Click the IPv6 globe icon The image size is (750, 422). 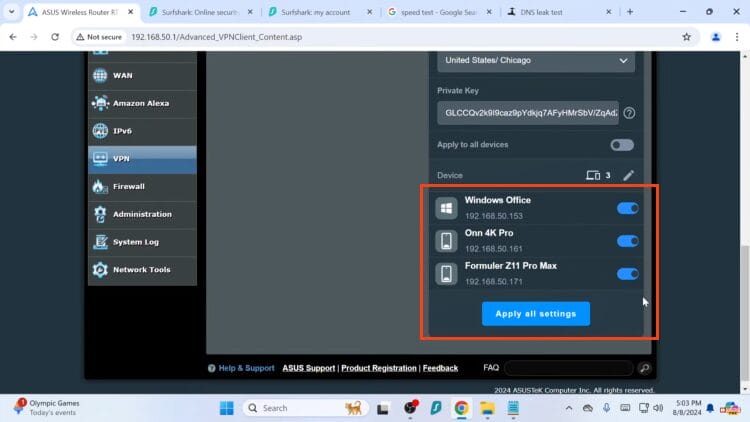click(100, 131)
